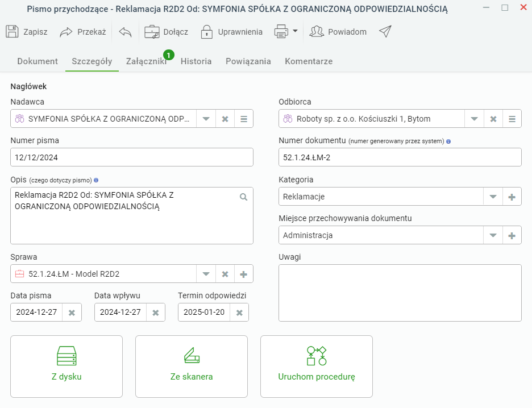
Task: Add a new Sprawa with the plus
Action: 244,274
